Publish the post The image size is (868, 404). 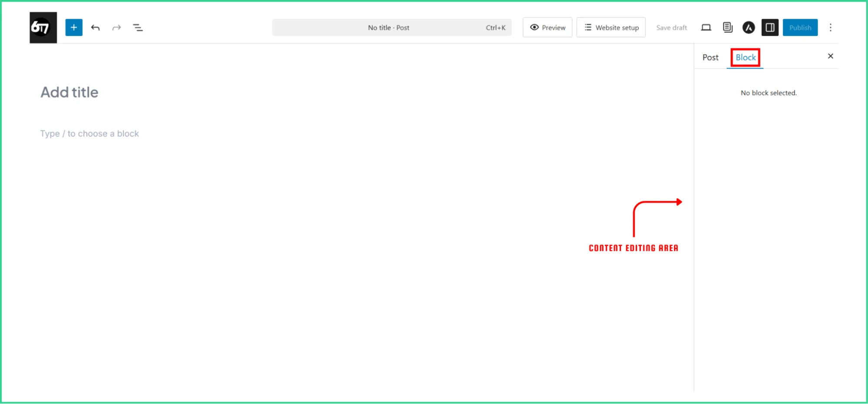click(800, 27)
